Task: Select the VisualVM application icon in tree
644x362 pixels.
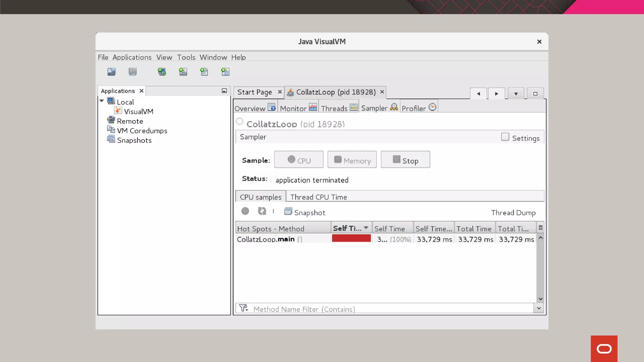Action: 118,111
